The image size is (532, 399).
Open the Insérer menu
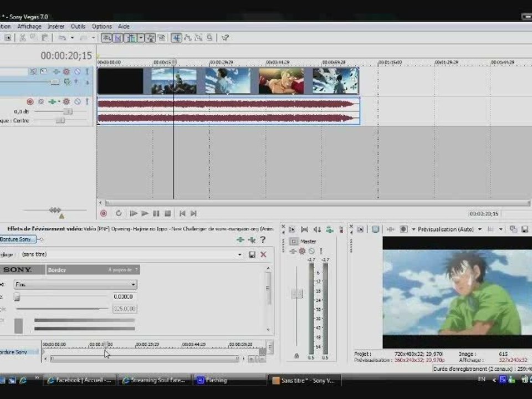tap(56, 26)
